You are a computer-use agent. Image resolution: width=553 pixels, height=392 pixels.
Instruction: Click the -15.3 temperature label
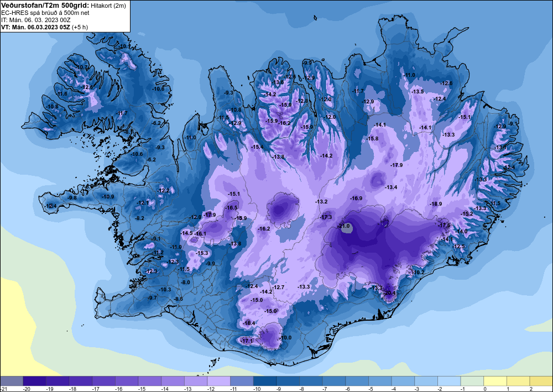(x=202, y=253)
